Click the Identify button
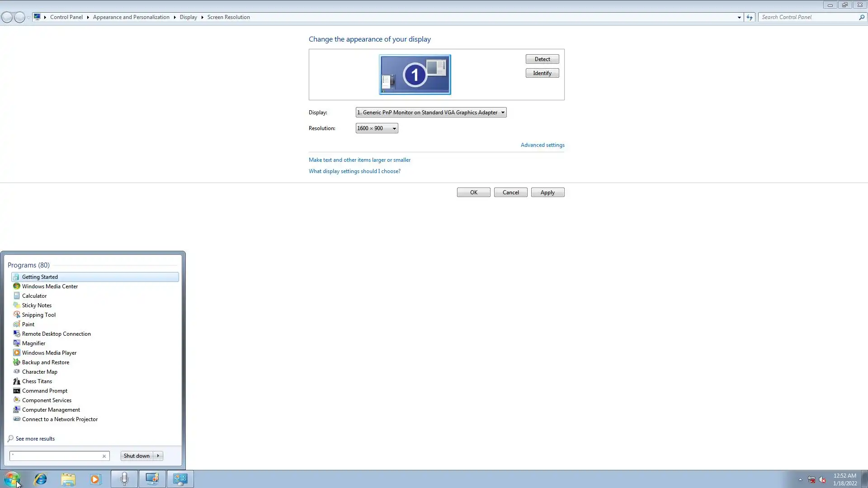 tap(542, 73)
